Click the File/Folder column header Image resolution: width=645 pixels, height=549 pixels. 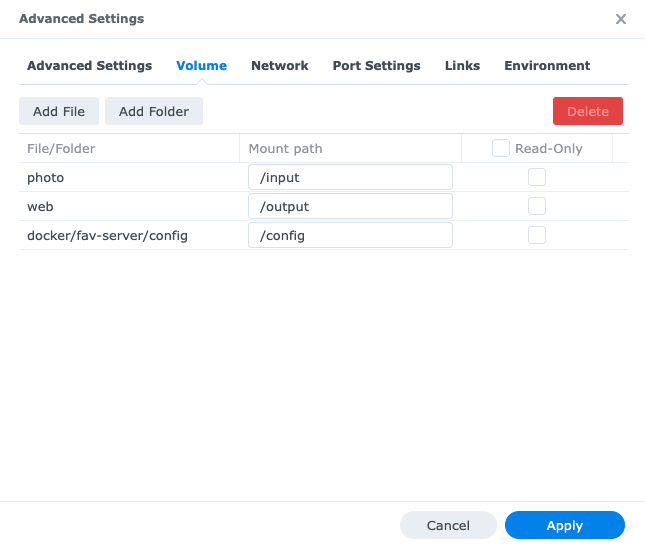(129, 148)
